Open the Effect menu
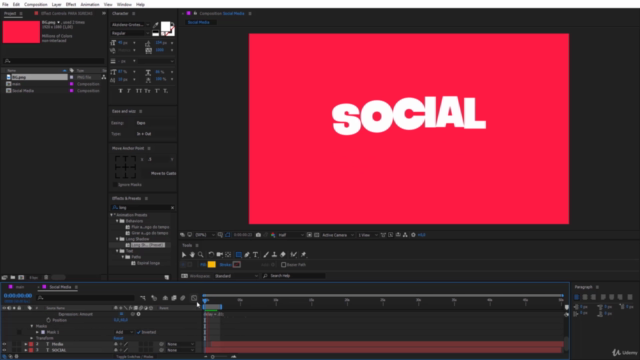The image size is (640, 360). [71, 4]
